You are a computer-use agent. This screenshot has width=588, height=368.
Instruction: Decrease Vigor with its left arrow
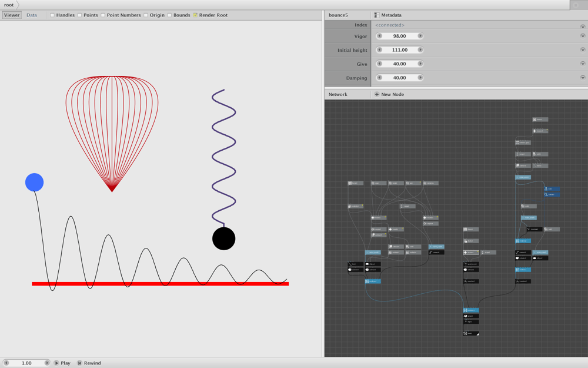(379, 36)
